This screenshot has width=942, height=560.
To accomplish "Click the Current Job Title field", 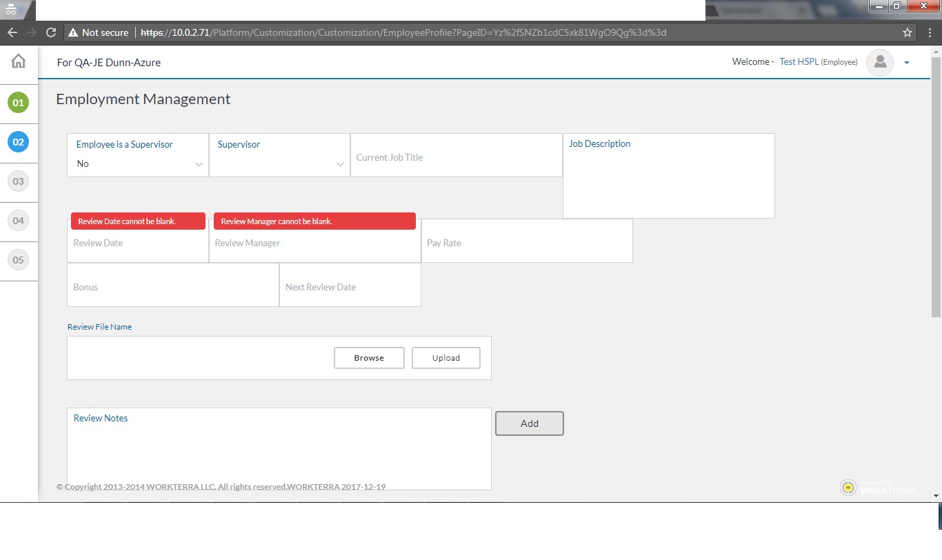I will click(457, 155).
